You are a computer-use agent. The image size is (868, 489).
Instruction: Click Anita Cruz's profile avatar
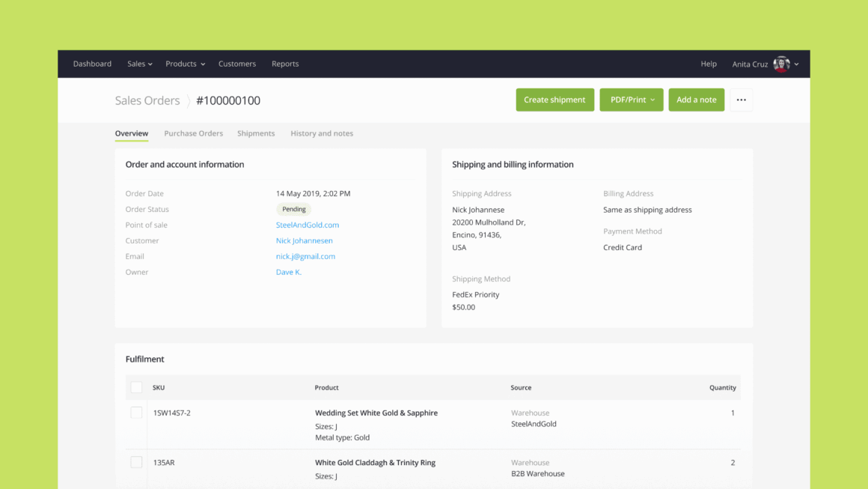pos(781,64)
